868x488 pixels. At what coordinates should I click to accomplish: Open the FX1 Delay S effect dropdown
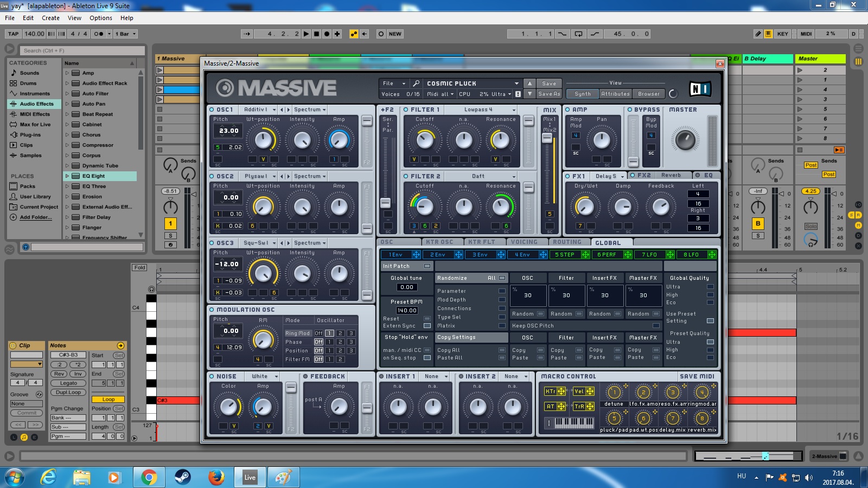[x=610, y=176]
